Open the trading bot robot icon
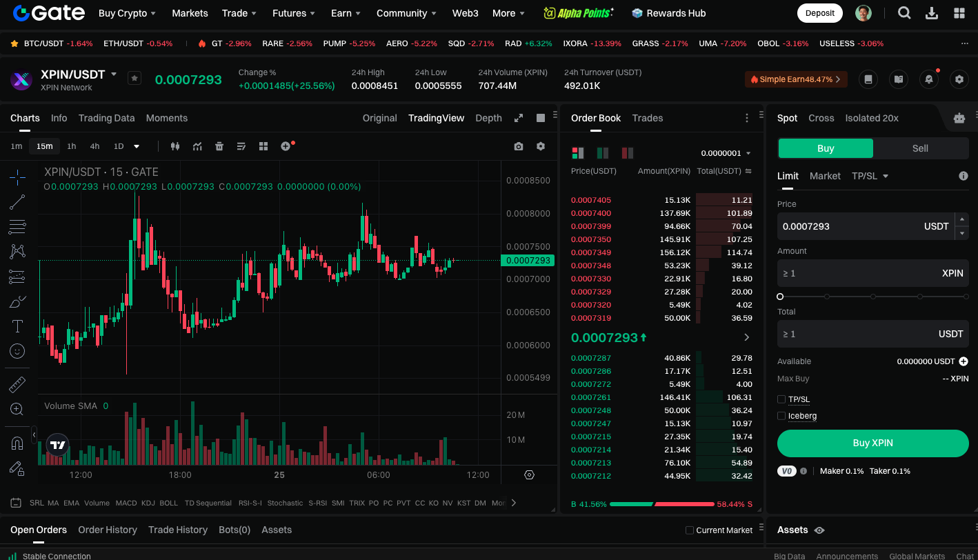Image resolution: width=978 pixels, height=560 pixels. tap(959, 118)
